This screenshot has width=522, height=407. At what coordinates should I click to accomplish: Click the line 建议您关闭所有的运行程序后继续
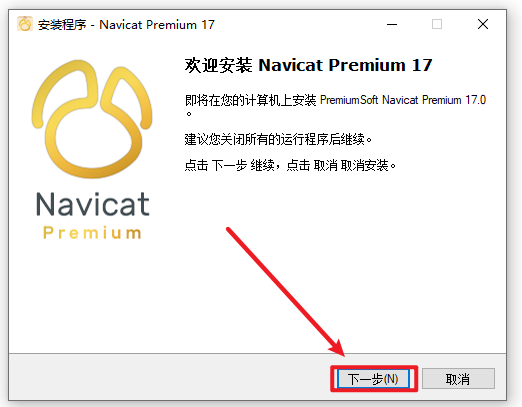point(278,139)
